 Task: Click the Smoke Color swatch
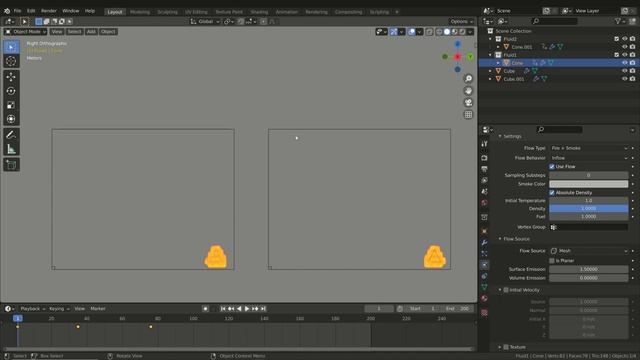tap(589, 184)
